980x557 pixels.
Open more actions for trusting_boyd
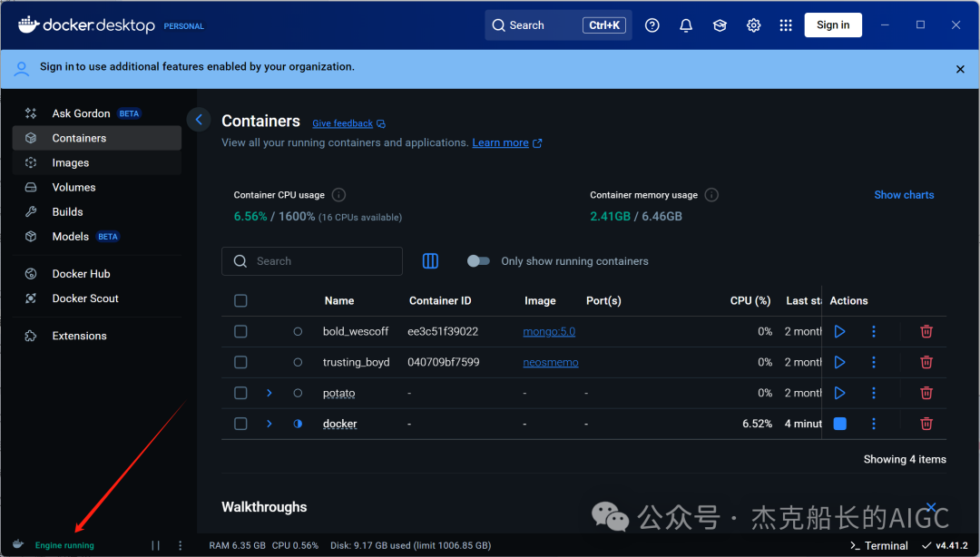point(873,362)
